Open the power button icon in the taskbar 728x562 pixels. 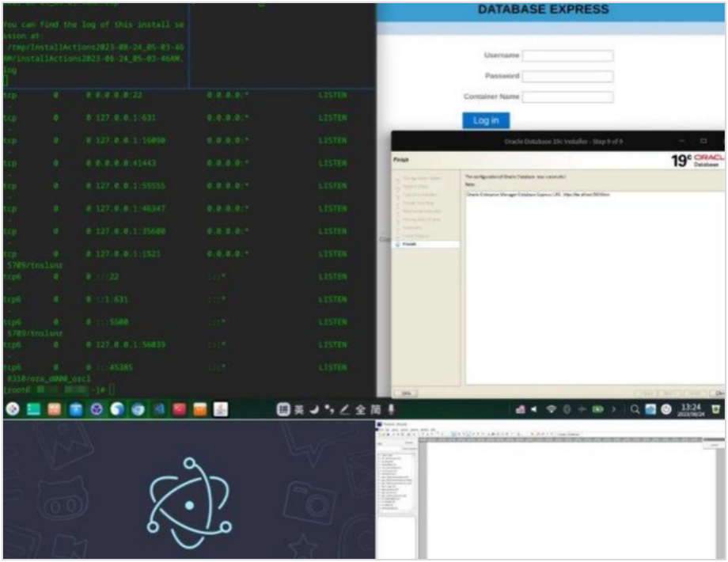point(666,410)
